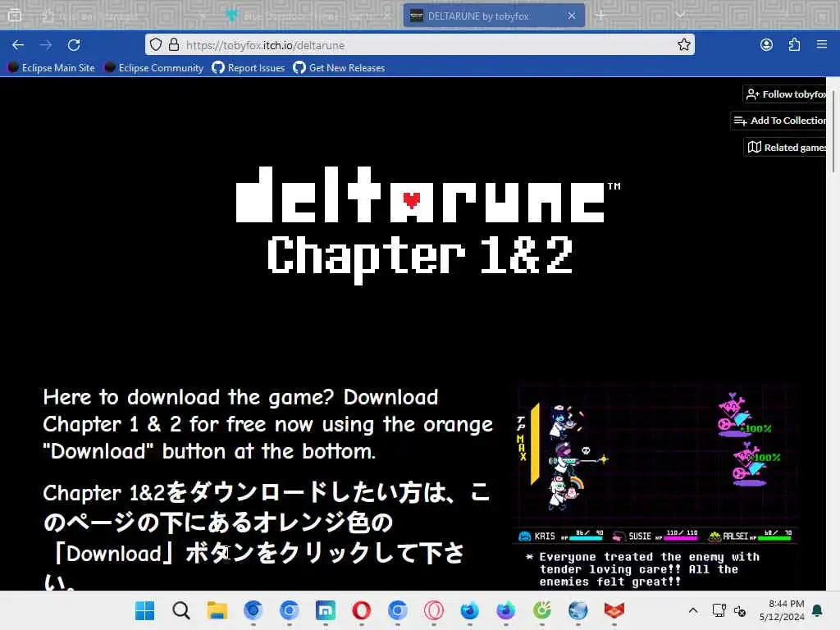Reload the DELTARUNE page
This screenshot has width=840, height=630.
[74, 45]
